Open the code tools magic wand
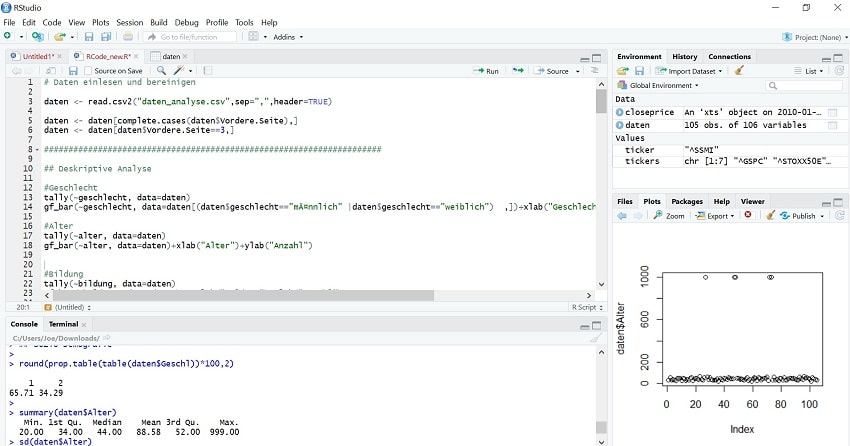The height and width of the screenshot is (446, 850). (179, 71)
